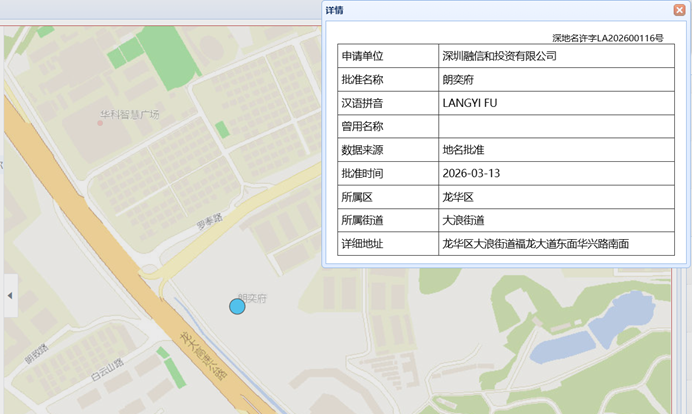Click the 龙大高速公路 road label on map
692x414 pixels.
(203, 356)
